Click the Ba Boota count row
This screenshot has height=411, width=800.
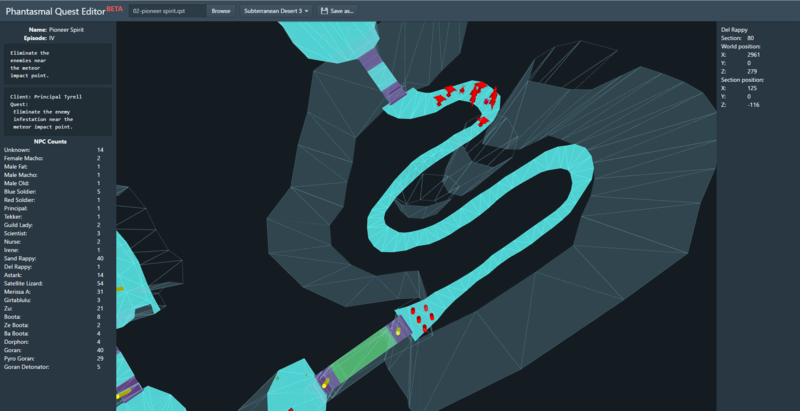[54, 333]
